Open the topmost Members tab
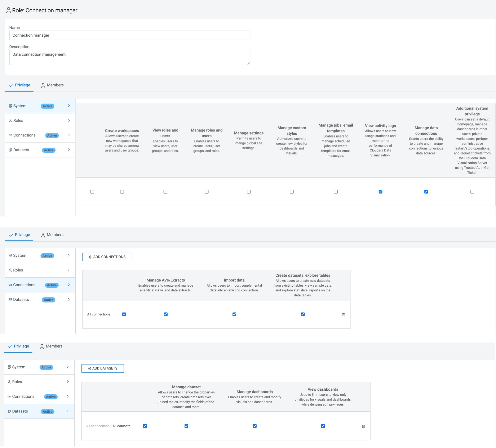This screenshot has height=448, width=496. 52,85
